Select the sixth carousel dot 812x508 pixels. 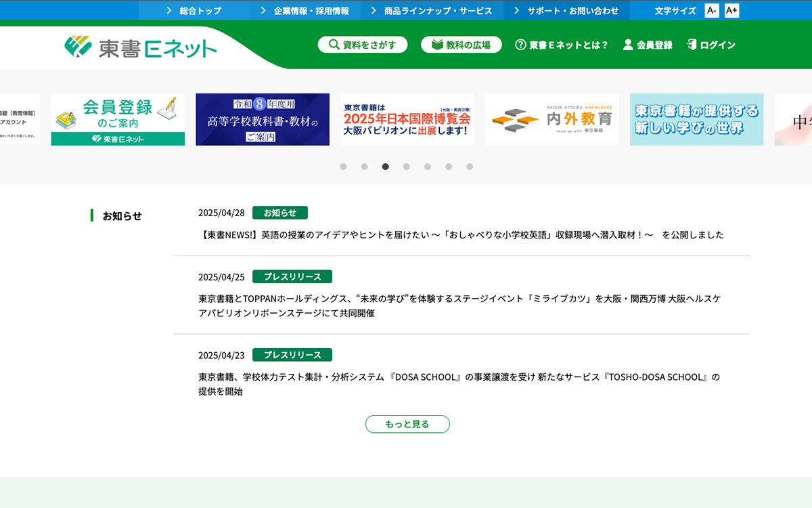click(x=449, y=167)
